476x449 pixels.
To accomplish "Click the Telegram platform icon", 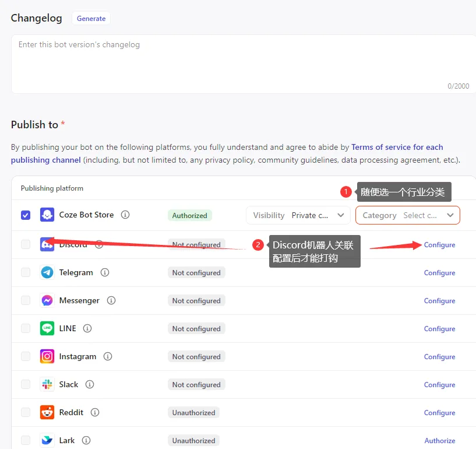I will pyautogui.click(x=47, y=272).
